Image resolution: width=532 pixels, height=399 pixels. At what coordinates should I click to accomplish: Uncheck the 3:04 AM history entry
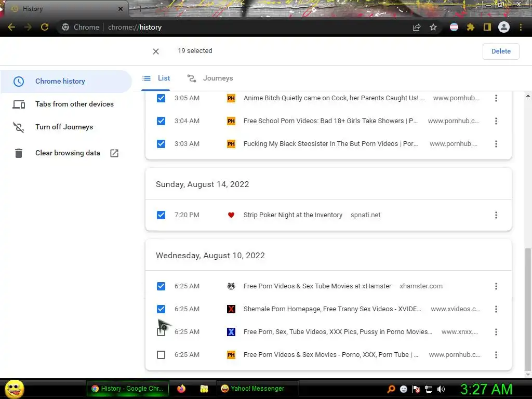pos(161,121)
